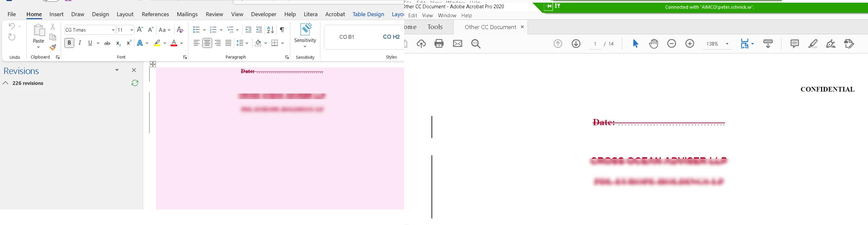Switch to the Acrobat Tools tab
Screen dimensions: 868x225
(x=435, y=27)
